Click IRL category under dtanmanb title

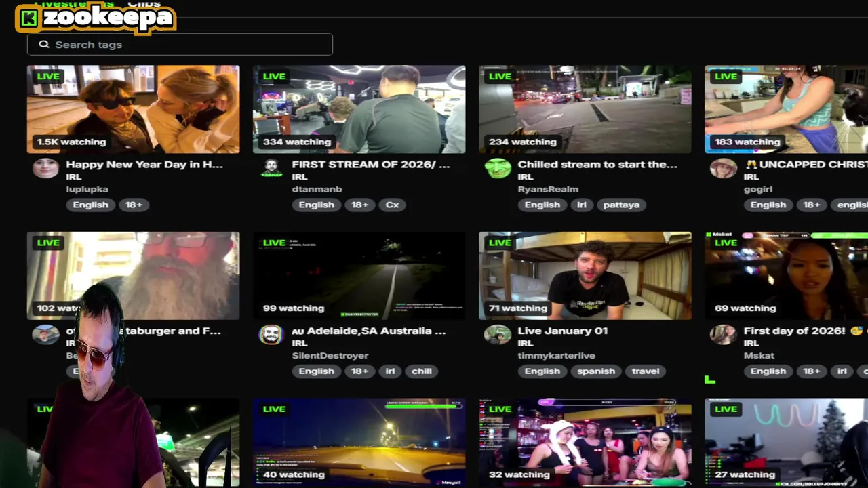[299, 176]
